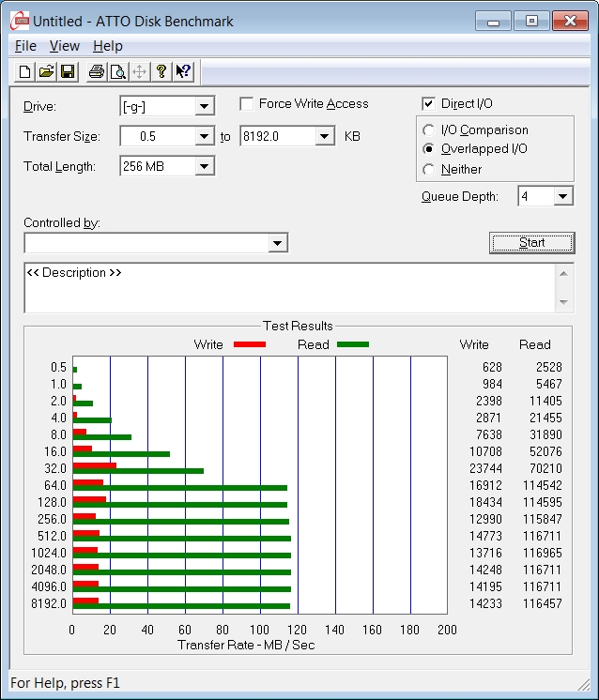Click the Write results column header
Image resolution: width=599 pixels, height=700 pixels.
click(474, 344)
